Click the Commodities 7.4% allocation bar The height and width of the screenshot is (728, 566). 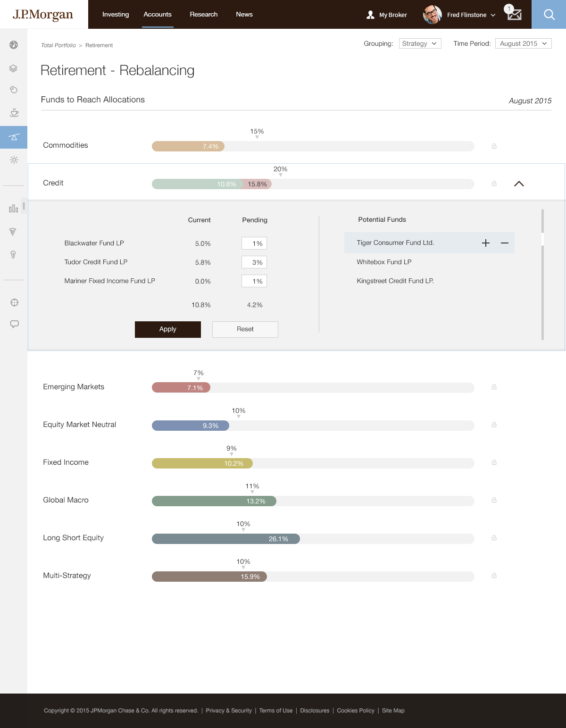pos(188,146)
